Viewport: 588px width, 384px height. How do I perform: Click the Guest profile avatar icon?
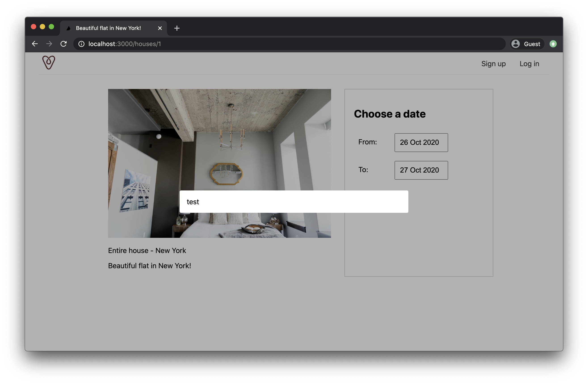516,44
